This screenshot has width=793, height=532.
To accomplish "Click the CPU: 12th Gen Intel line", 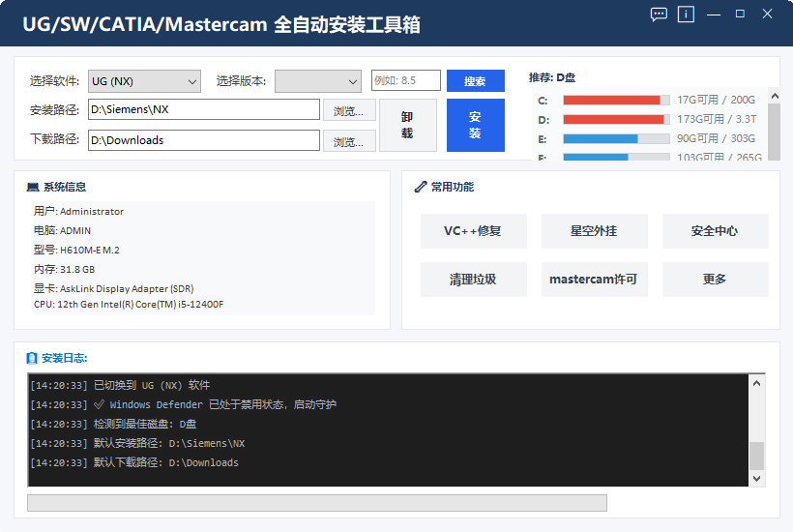I will (x=129, y=305).
